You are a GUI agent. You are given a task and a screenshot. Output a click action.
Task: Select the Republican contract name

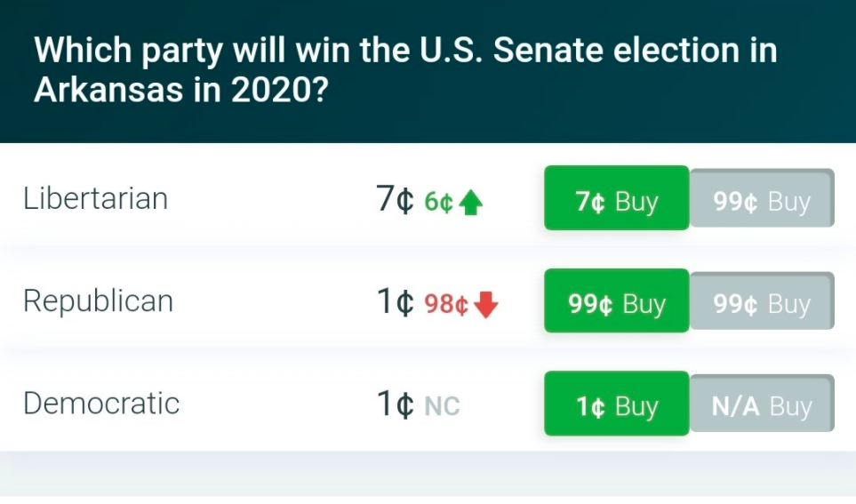pyautogui.click(x=98, y=301)
